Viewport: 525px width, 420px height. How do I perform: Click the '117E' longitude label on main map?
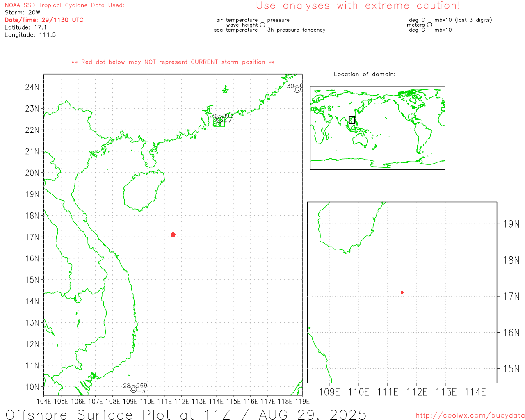tap(268, 401)
